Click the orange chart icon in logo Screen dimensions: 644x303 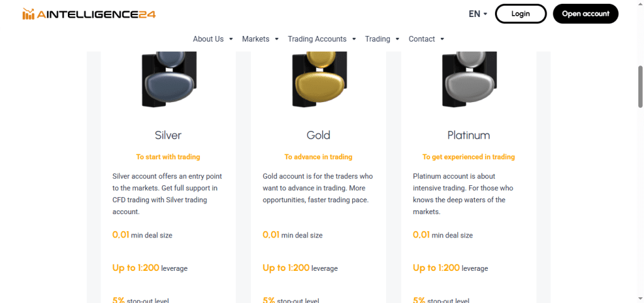click(x=29, y=14)
